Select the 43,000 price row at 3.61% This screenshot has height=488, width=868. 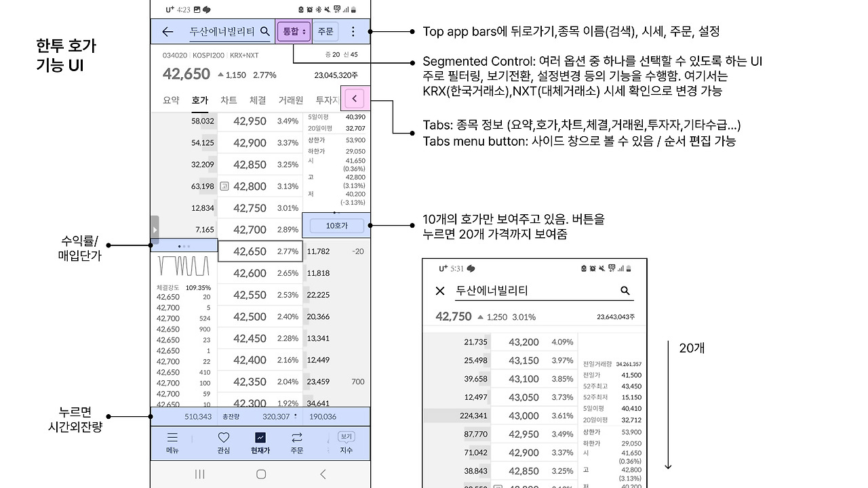click(x=534, y=415)
